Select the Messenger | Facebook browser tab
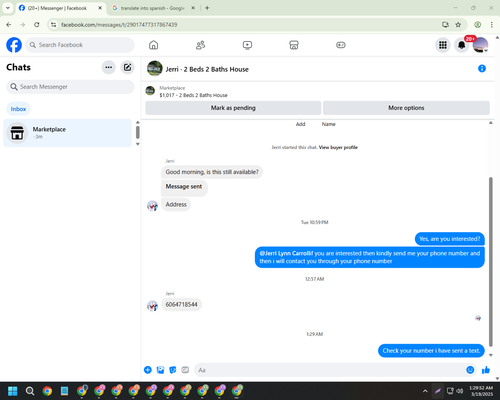This screenshot has height=400, width=500. click(57, 8)
